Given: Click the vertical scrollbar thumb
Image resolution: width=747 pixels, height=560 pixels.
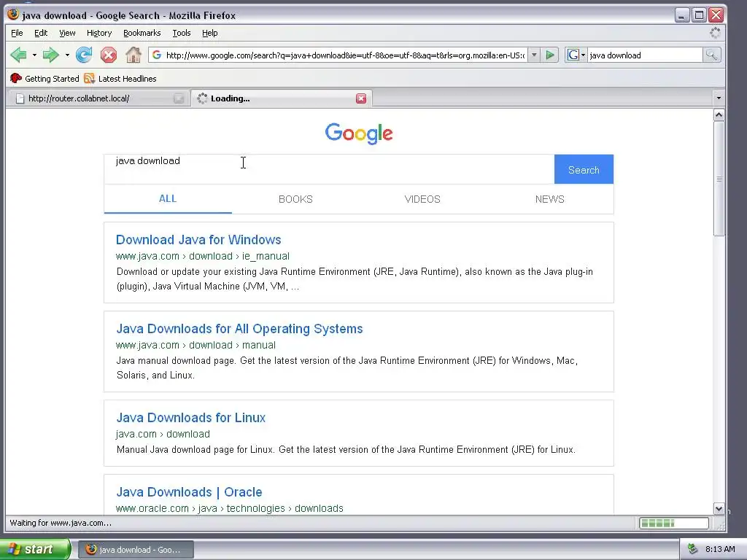Looking at the screenshot, I should [x=719, y=179].
